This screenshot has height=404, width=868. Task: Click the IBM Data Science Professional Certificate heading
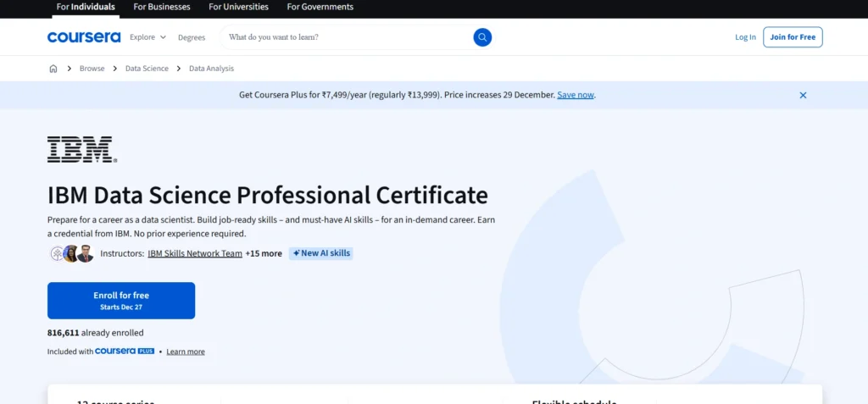coord(268,195)
